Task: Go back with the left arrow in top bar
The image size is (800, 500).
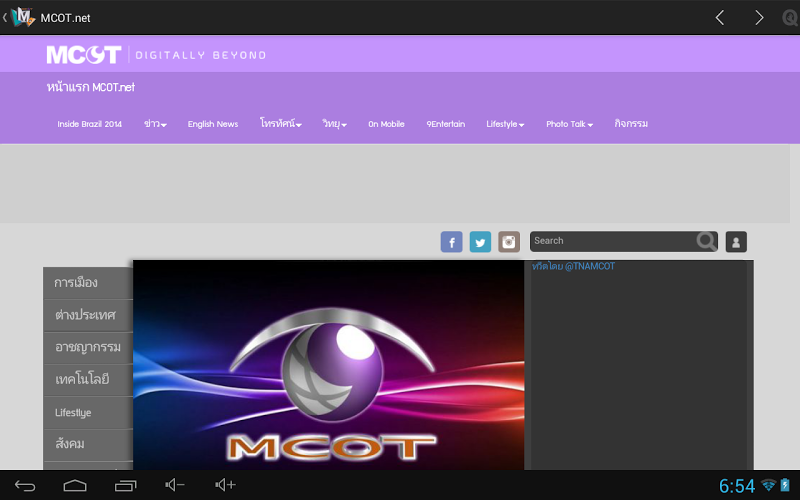Action: [720, 18]
